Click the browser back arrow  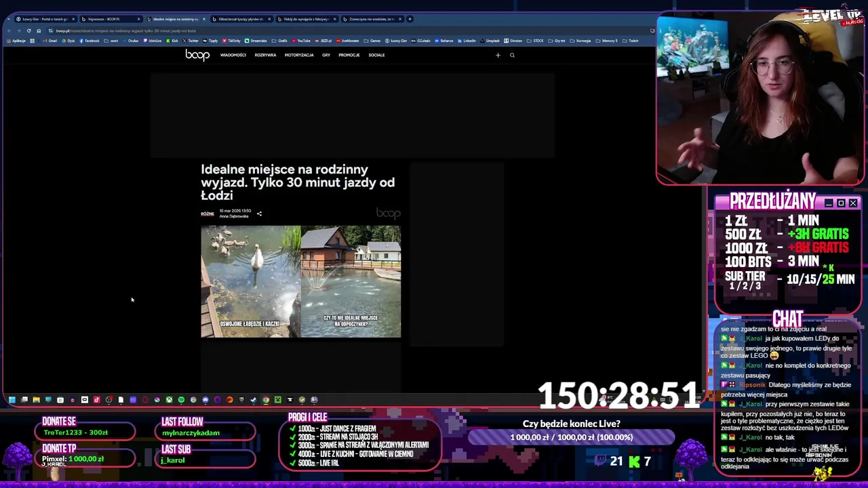tap(9, 30)
